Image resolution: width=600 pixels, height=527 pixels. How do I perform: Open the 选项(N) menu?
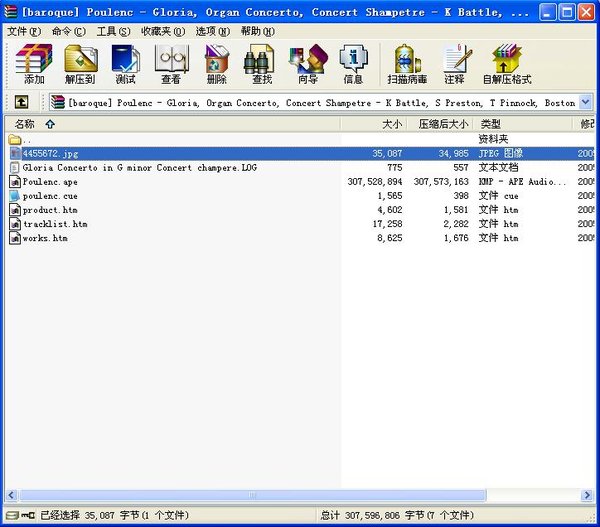coord(212,31)
